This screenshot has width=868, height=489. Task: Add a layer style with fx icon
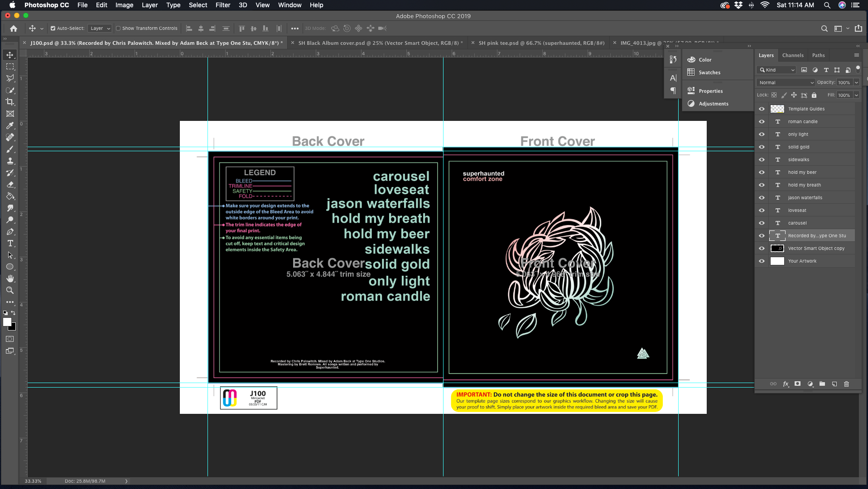click(786, 384)
